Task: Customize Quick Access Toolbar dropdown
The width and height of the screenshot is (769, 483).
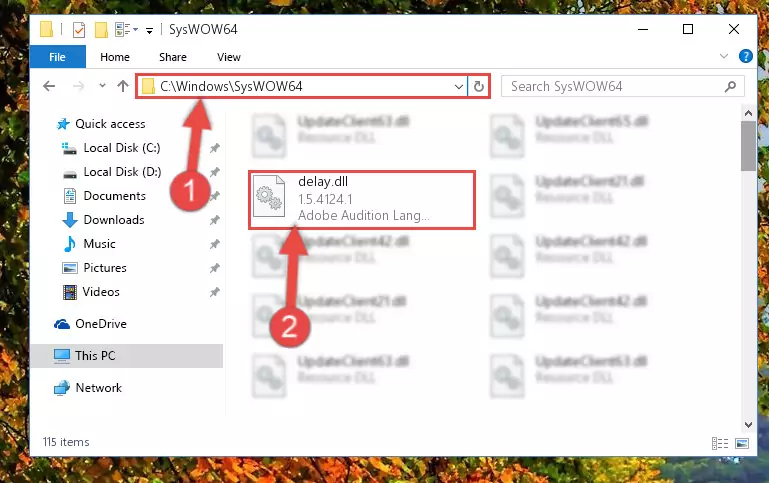Action: (149, 31)
